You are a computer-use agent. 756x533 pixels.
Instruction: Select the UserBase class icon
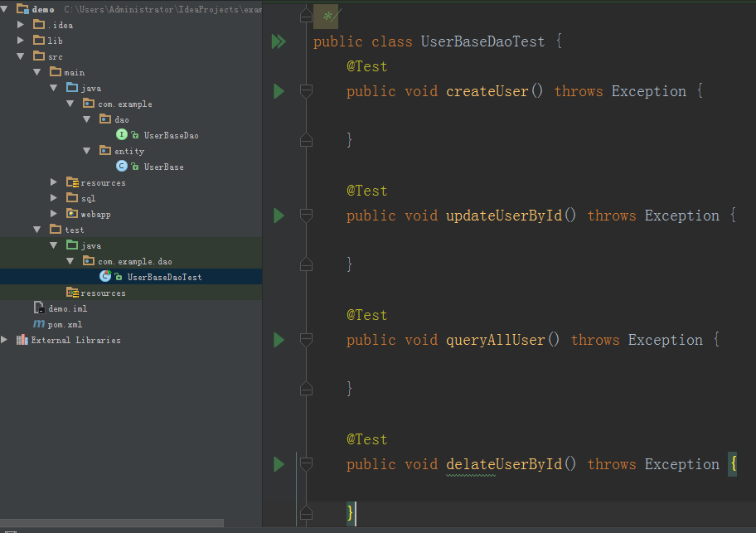(122, 167)
